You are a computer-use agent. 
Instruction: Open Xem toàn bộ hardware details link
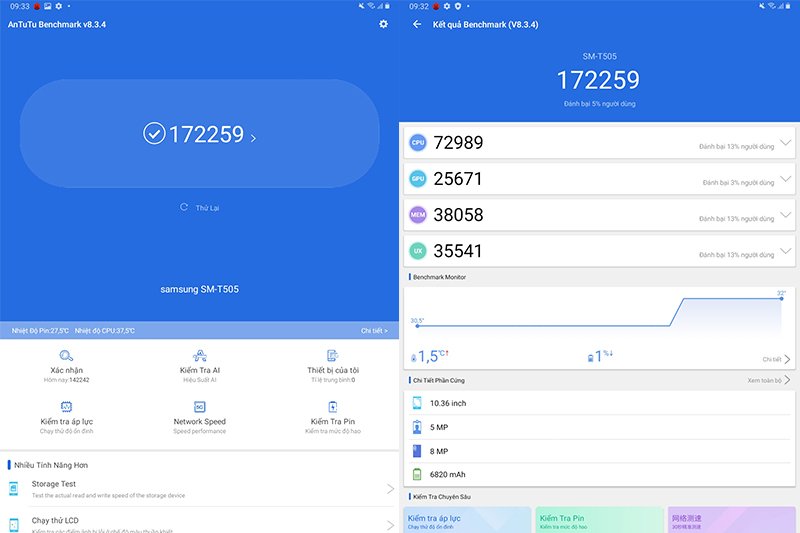pyautogui.click(x=769, y=380)
